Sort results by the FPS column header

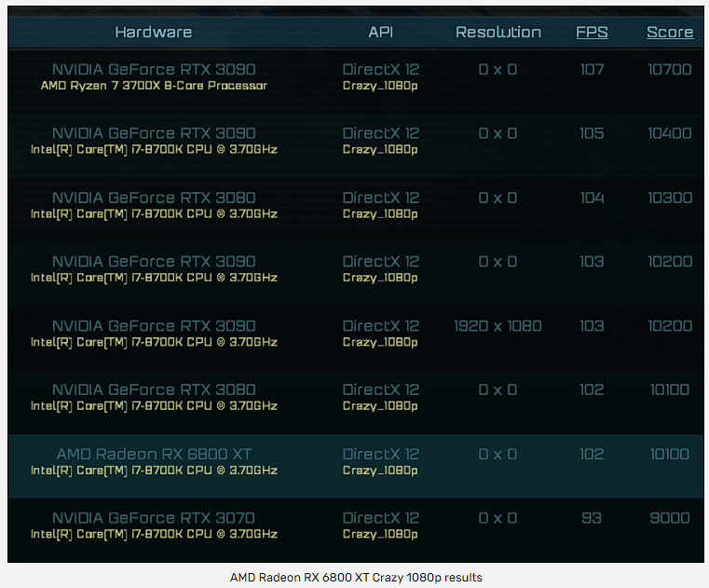click(x=592, y=32)
